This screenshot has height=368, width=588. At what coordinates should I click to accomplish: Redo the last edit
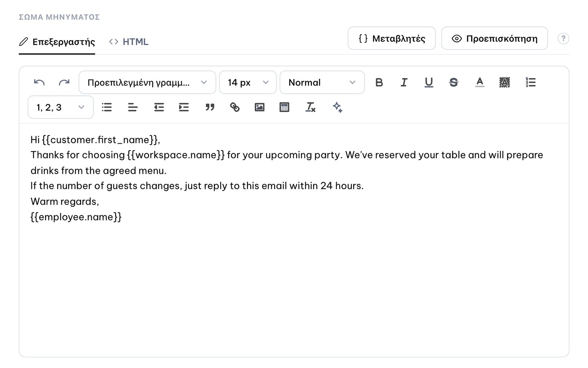click(x=64, y=82)
